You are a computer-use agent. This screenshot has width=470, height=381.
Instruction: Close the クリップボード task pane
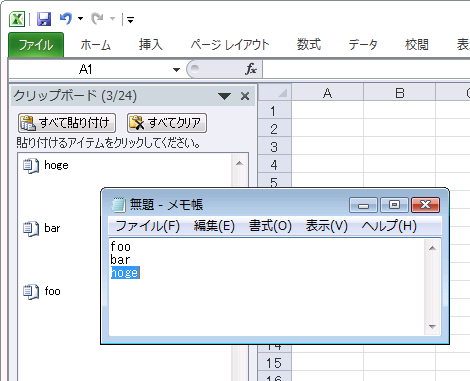tap(245, 96)
